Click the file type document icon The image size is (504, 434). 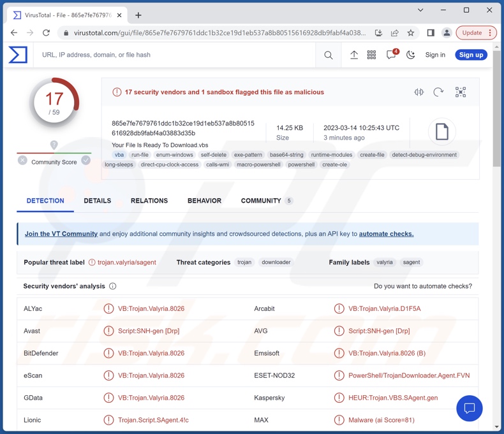click(x=442, y=132)
